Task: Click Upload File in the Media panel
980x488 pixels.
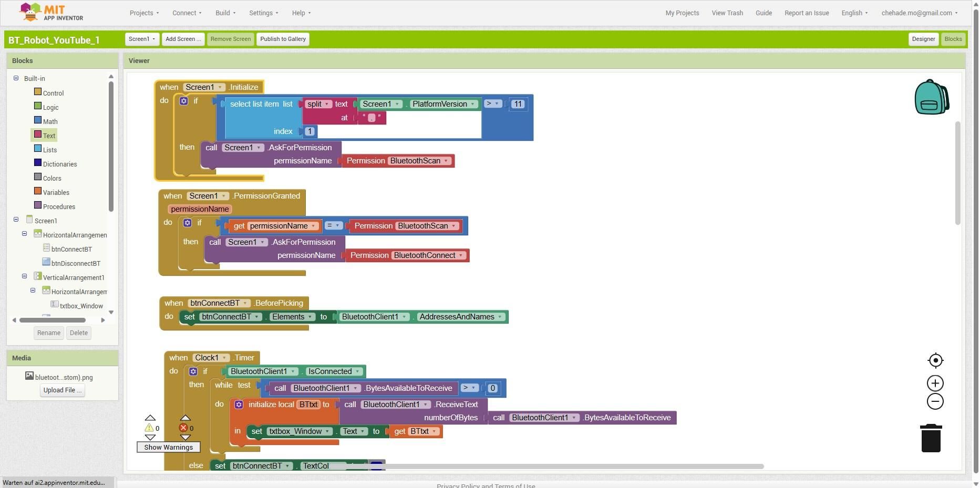Action: pyautogui.click(x=61, y=390)
